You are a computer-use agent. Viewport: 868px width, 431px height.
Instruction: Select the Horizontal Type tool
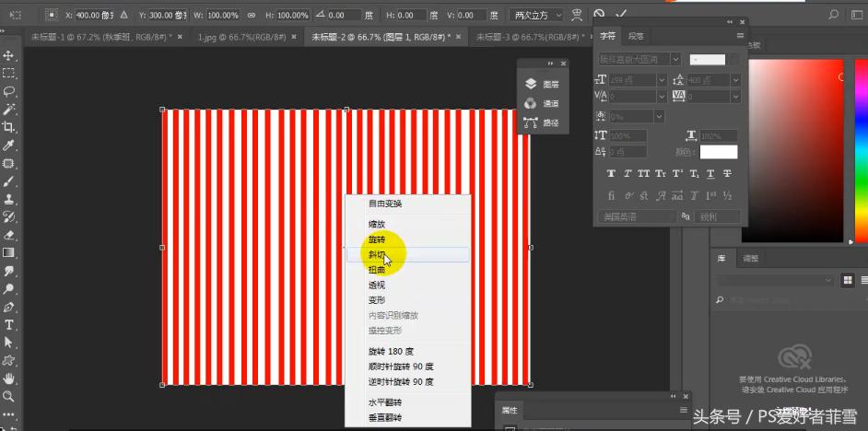click(x=8, y=324)
